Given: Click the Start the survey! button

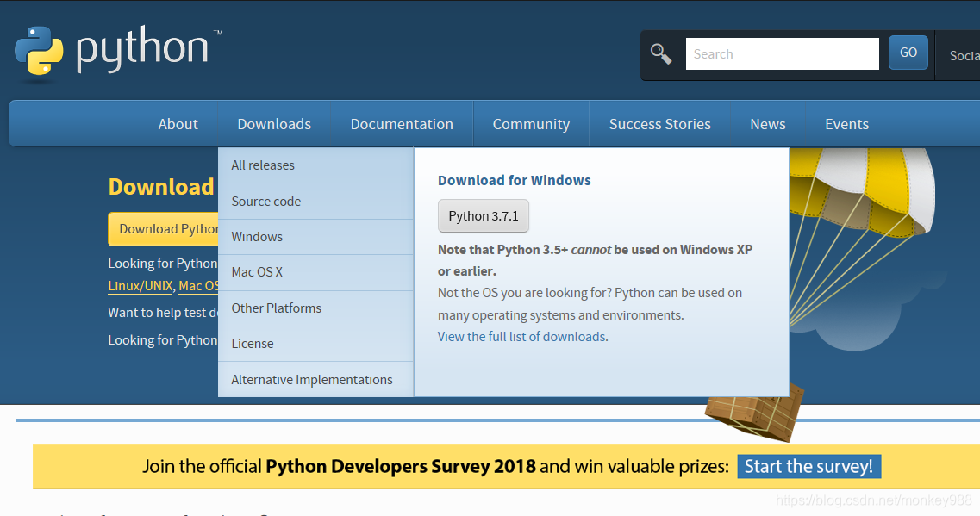Looking at the screenshot, I should coord(808,467).
